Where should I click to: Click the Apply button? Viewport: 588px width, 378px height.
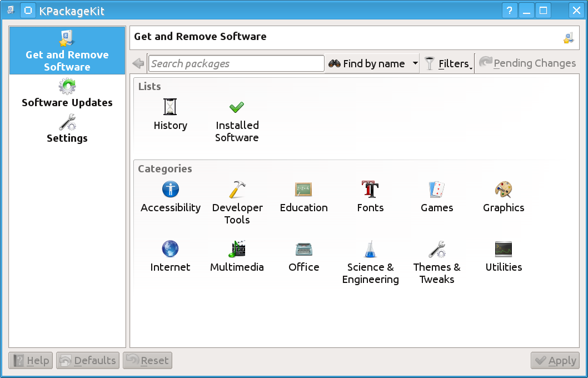point(555,360)
